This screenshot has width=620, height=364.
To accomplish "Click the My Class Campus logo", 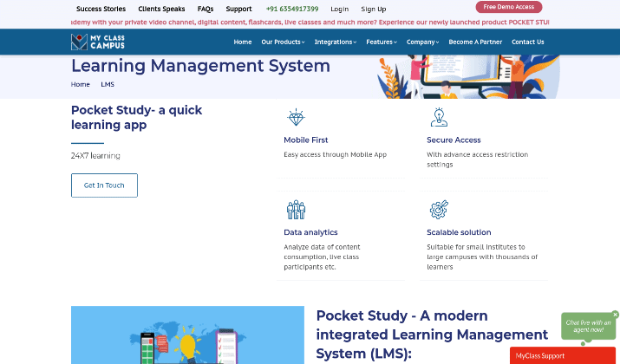I will (98, 42).
